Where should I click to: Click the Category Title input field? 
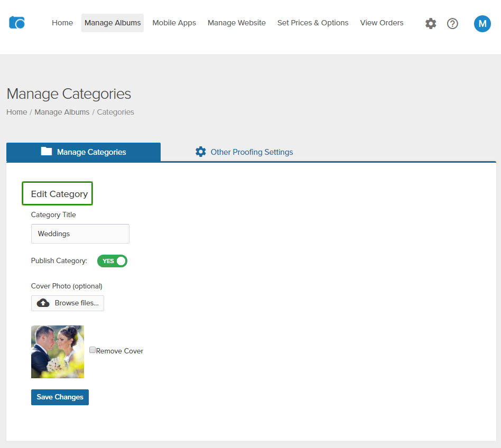coord(80,234)
